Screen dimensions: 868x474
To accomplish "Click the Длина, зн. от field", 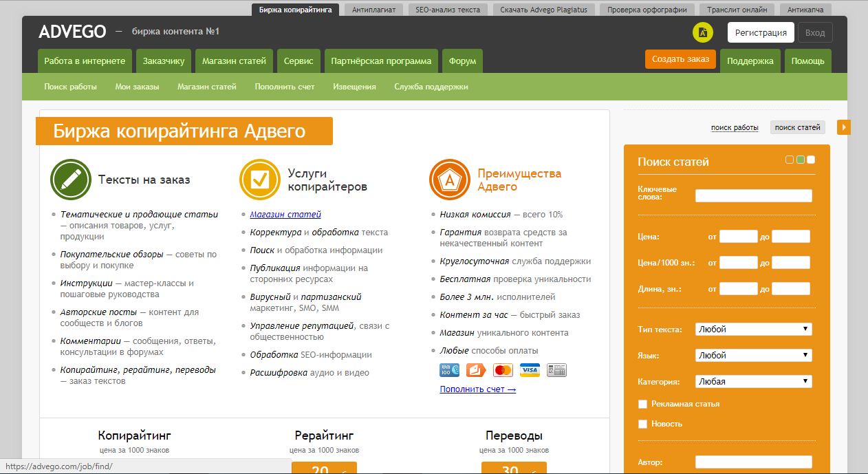I will pyautogui.click(x=738, y=289).
